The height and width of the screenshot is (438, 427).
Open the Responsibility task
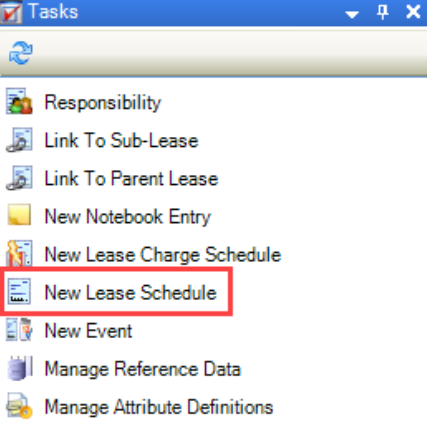pyautogui.click(x=103, y=102)
